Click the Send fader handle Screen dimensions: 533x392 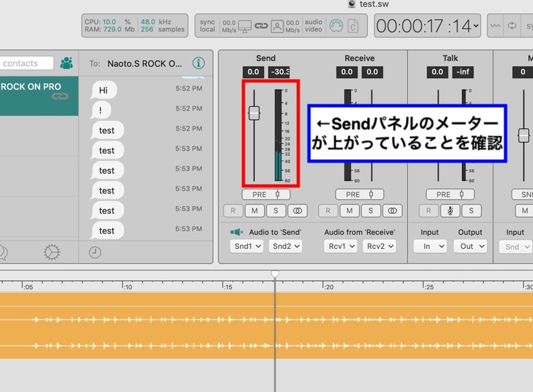[x=254, y=113]
